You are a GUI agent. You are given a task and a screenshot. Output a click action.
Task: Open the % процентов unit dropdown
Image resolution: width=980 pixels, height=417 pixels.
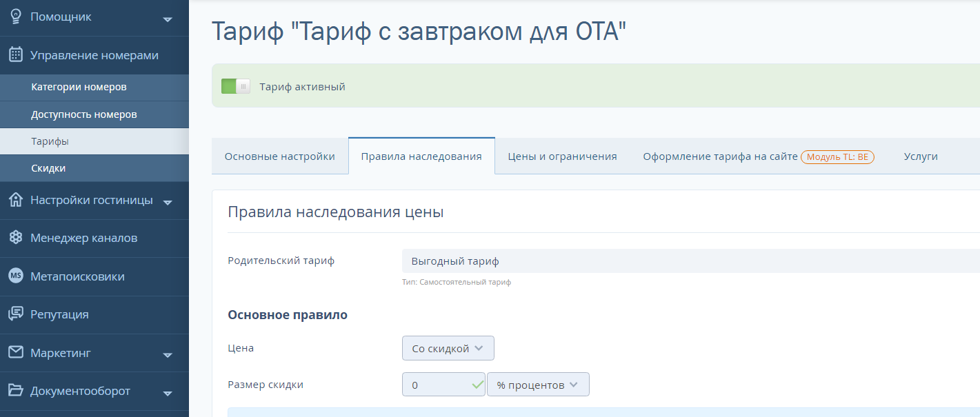click(538, 385)
